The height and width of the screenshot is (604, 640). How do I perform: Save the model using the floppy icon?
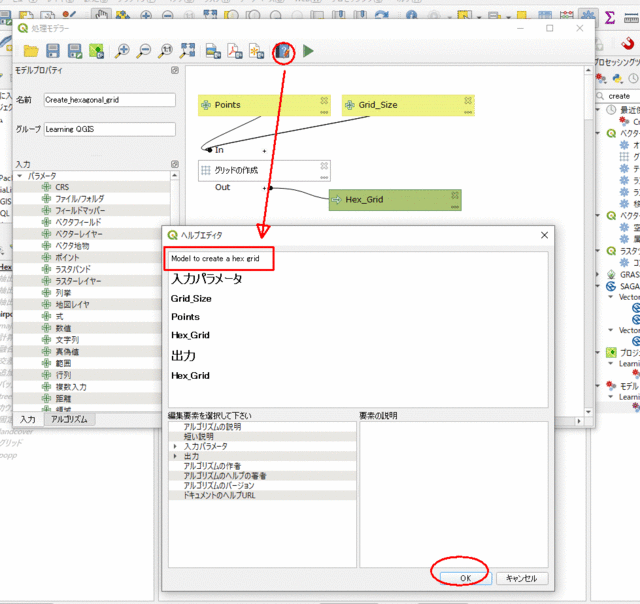(53, 51)
